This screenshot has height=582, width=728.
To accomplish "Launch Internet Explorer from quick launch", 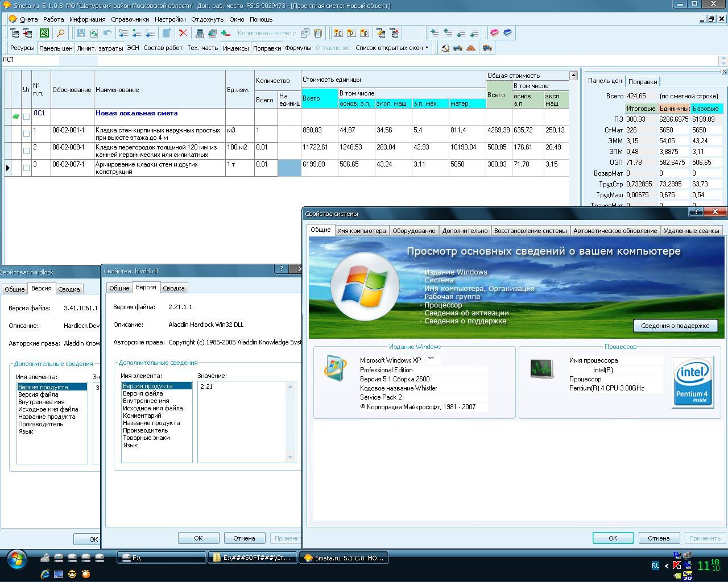I will pos(45,574).
